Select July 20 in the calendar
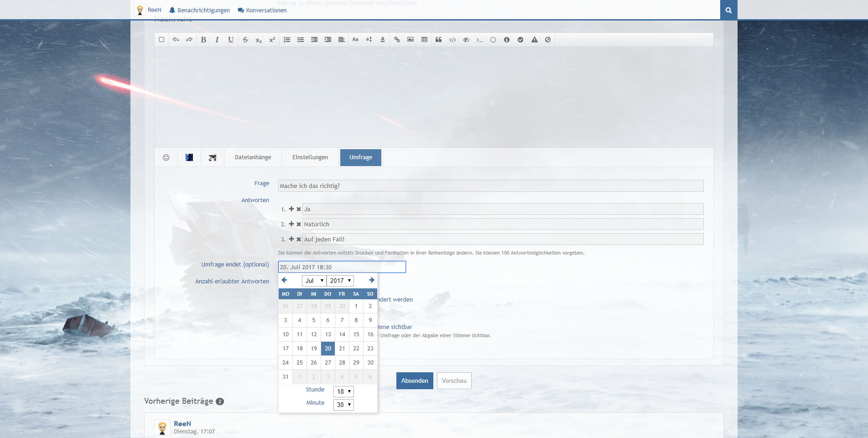Image resolution: width=868 pixels, height=438 pixels. (x=328, y=349)
